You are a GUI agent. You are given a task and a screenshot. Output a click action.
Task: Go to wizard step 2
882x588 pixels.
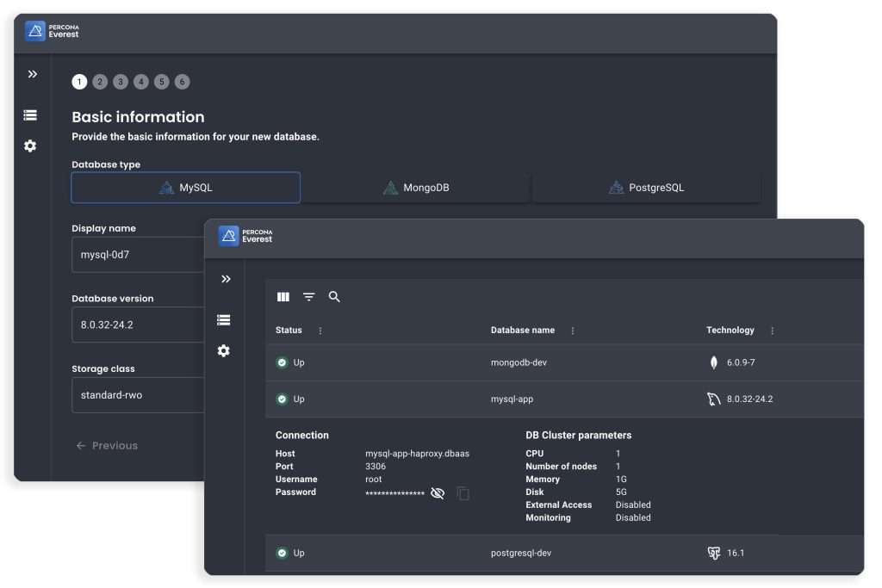click(100, 82)
